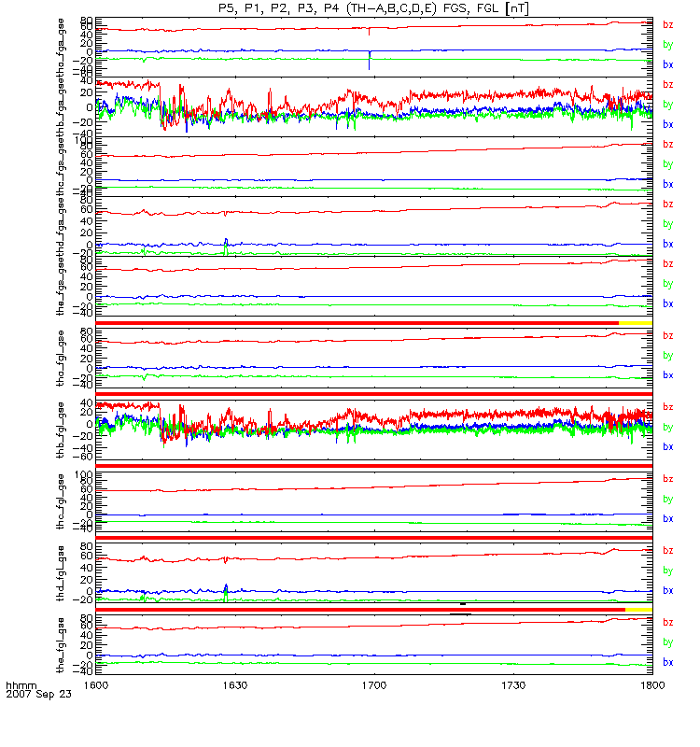700x747 pixels.
Task: Click the blue bx spike near 1700 in tha_fgs panel
Action: point(369,60)
